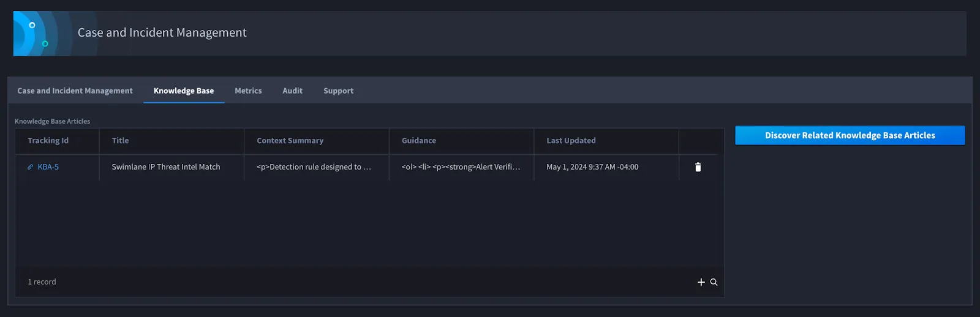Image resolution: width=980 pixels, height=317 pixels.
Task: Select the Case and Incident Management tab
Action: click(75, 91)
